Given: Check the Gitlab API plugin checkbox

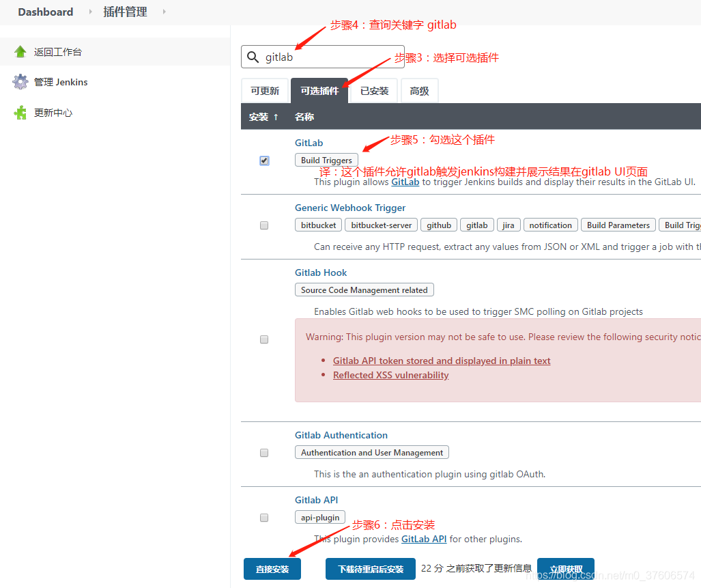Looking at the screenshot, I should tap(264, 518).
